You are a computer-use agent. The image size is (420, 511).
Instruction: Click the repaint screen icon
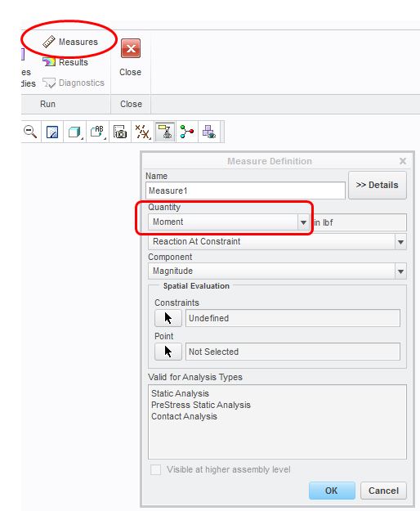coord(52,132)
